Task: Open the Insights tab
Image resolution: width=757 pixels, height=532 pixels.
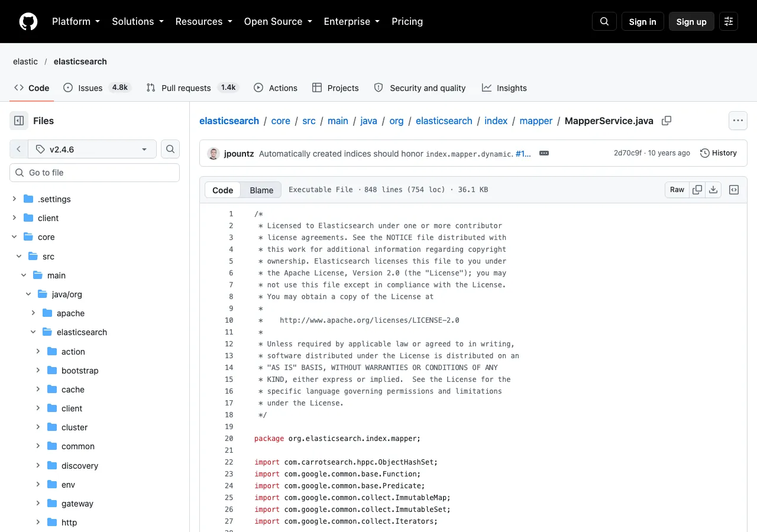Action: 504,87
